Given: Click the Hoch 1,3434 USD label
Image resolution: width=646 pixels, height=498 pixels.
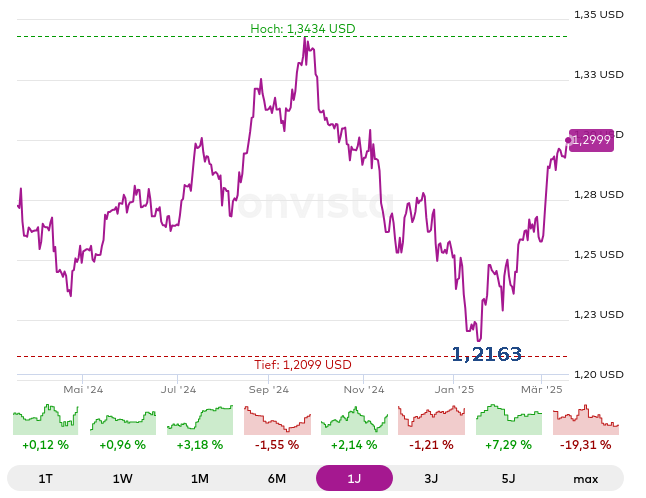Looking at the screenshot, I should 305,29.
